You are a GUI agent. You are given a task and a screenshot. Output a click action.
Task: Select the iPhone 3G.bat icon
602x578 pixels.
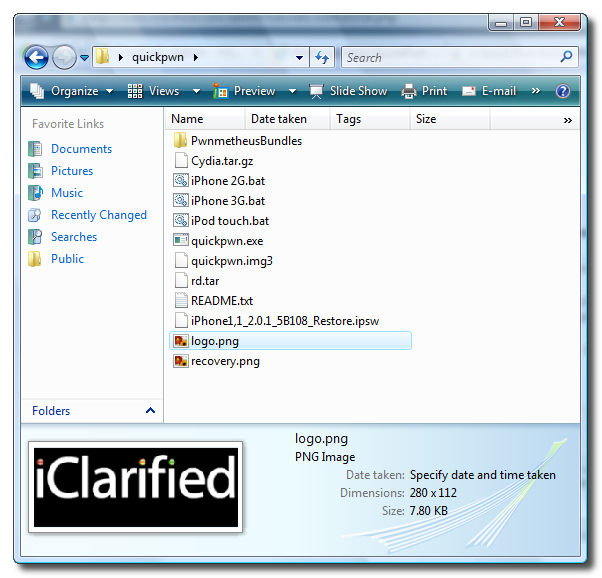coord(181,200)
